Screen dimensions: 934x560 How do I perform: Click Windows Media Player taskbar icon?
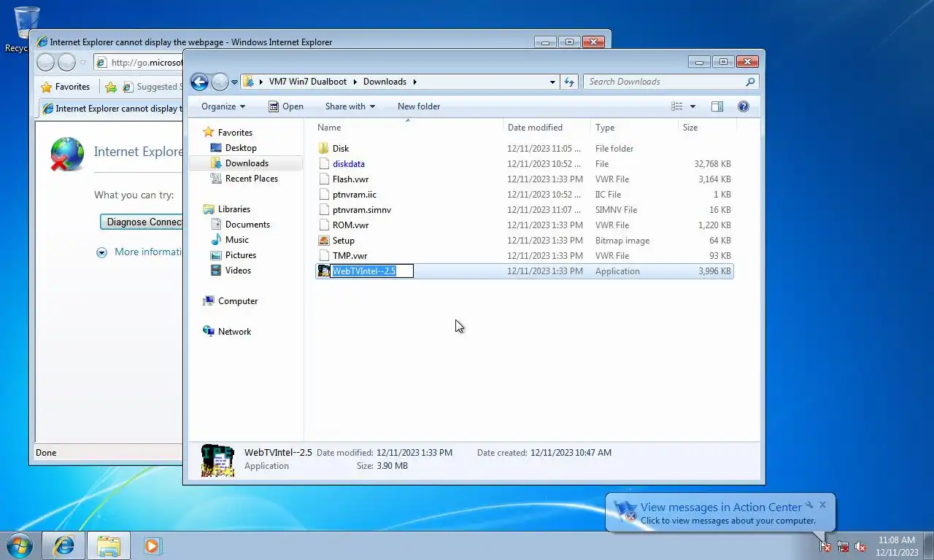[152, 545]
